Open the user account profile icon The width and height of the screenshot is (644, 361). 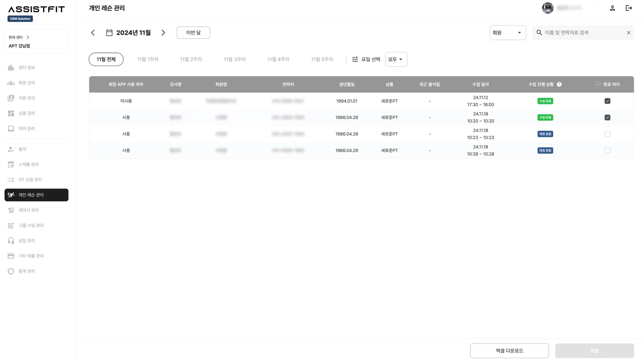[x=612, y=8]
